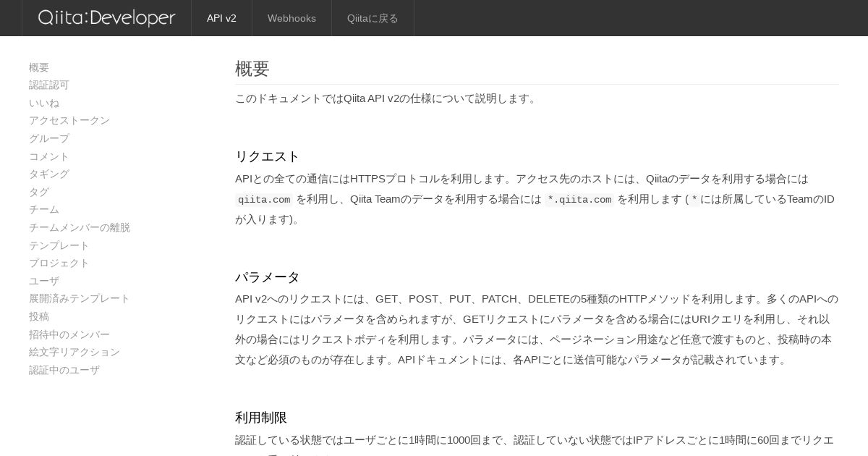Click the *.qiita.com code snippet
This screenshot has width=868, height=456.
pos(579,200)
